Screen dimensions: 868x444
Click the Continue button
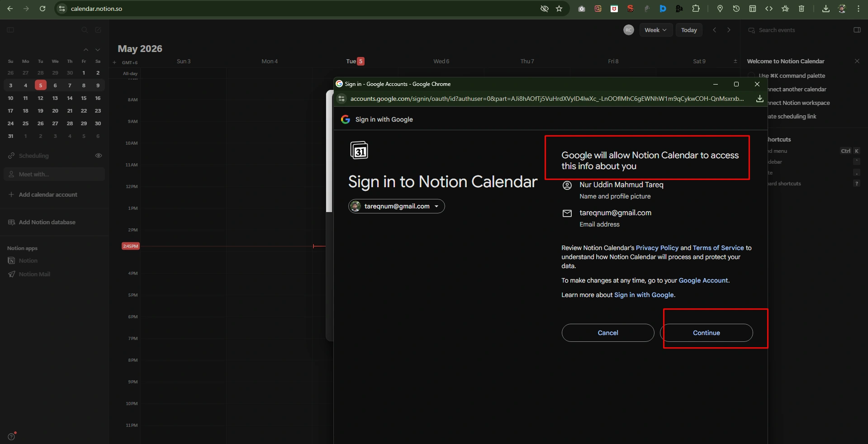coord(707,333)
